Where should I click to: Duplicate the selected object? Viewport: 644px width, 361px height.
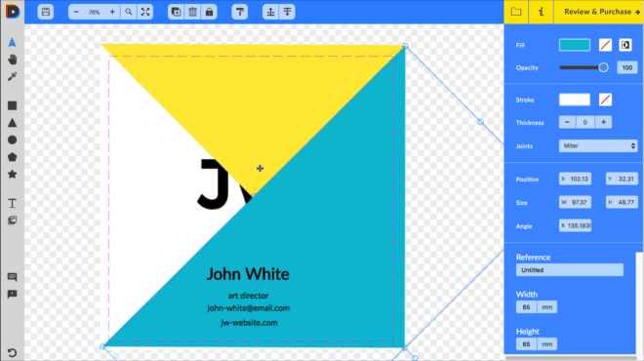pyautogui.click(x=177, y=12)
